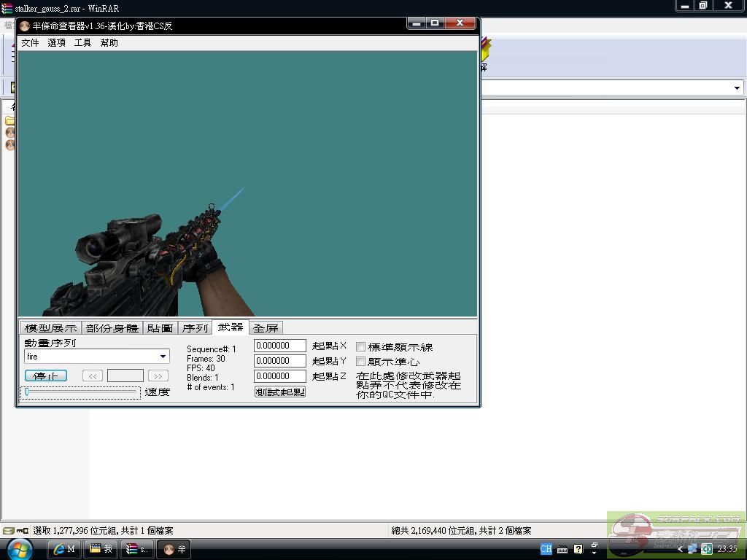Restore down the WinRAR window
This screenshot has width=747, height=560.
click(x=703, y=6)
